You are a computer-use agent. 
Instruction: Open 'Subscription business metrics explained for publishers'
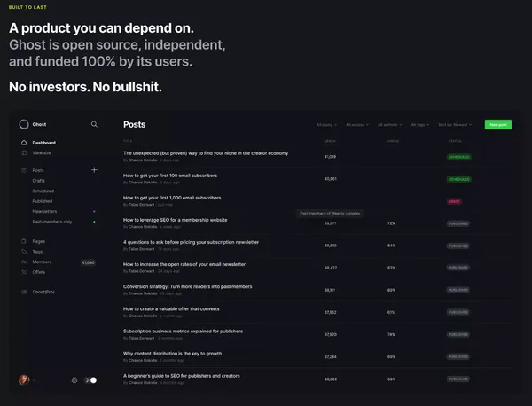click(x=183, y=331)
